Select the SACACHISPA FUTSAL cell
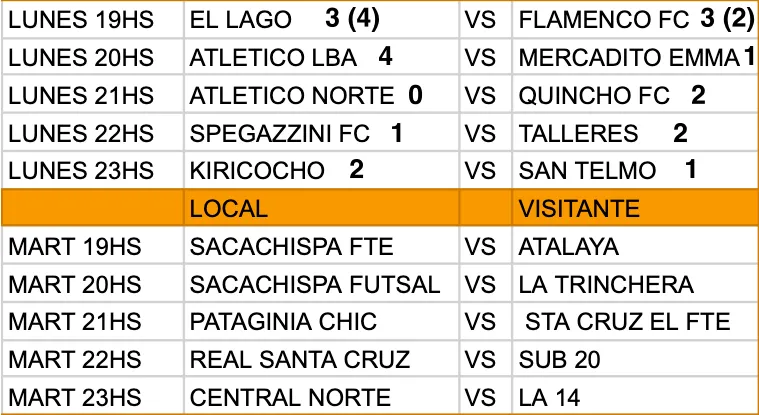 click(320, 284)
